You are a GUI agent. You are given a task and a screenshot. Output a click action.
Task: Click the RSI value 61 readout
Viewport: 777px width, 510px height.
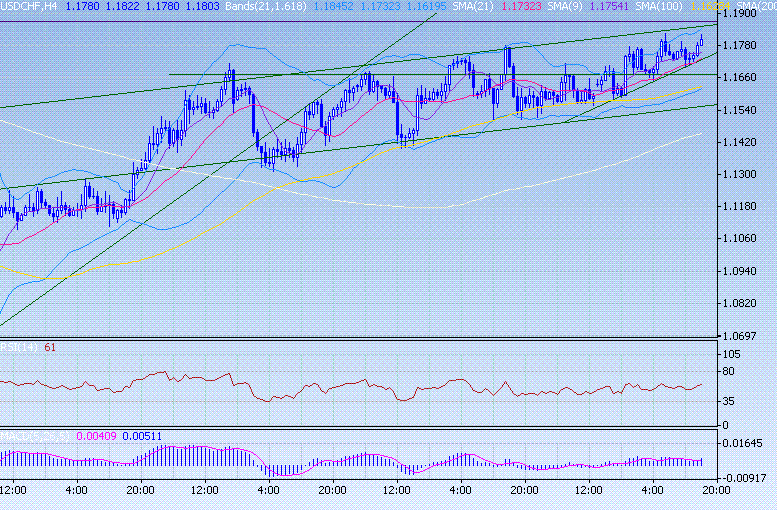pos(50,348)
